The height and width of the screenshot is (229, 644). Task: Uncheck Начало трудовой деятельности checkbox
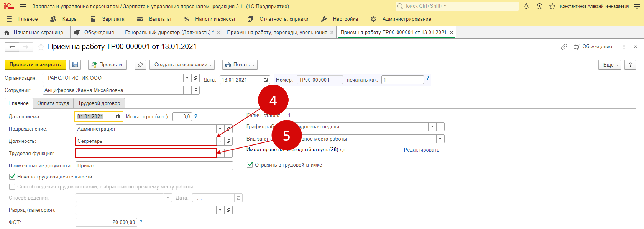[12, 177]
